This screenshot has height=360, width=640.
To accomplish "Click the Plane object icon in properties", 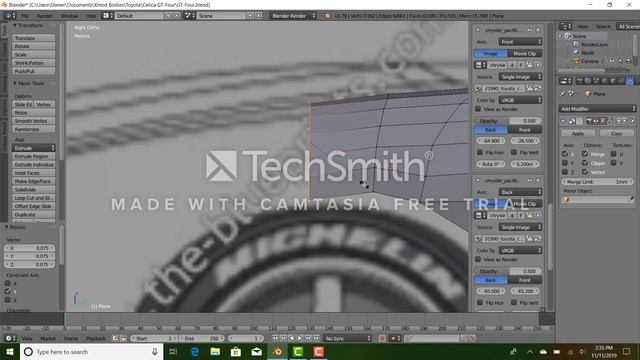I will point(588,93).
